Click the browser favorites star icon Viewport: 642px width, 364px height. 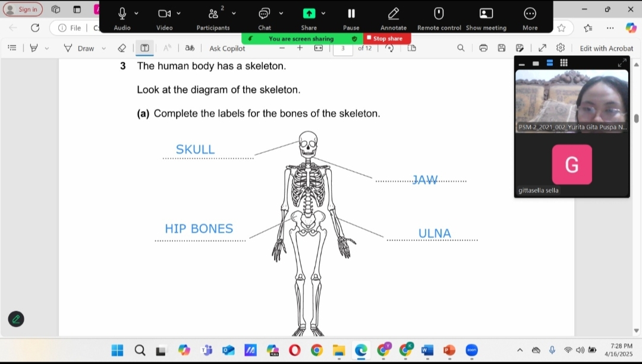[561, 28]
